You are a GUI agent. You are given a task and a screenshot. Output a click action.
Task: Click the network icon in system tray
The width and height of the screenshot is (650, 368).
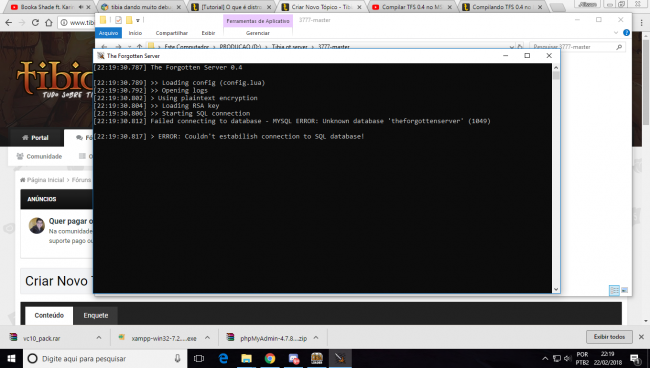point(557,358)
